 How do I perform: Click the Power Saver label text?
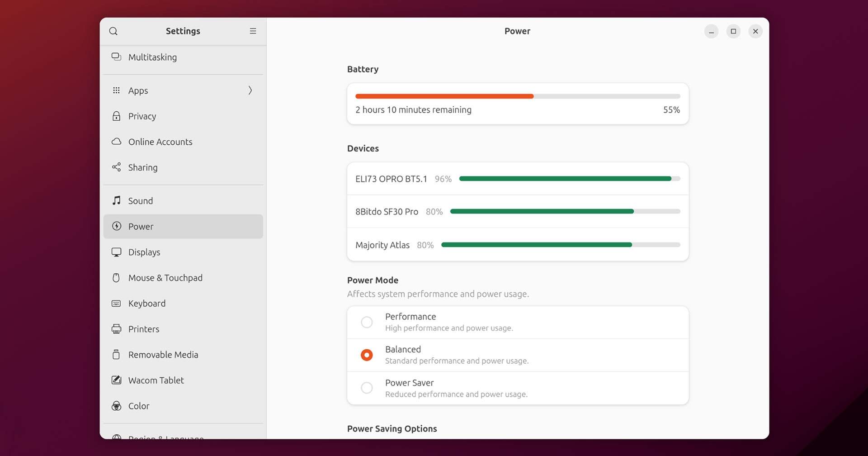[409, 383]
